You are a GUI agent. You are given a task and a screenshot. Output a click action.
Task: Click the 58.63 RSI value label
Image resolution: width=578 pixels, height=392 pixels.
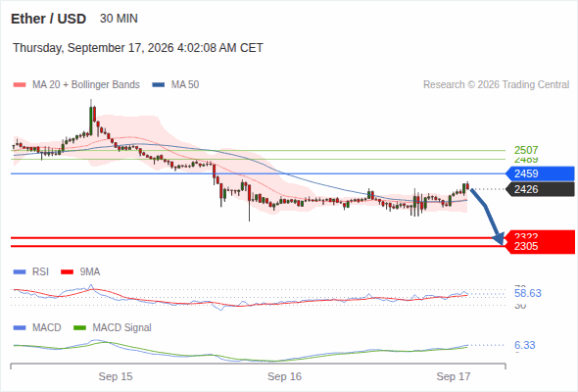[528, 293]
